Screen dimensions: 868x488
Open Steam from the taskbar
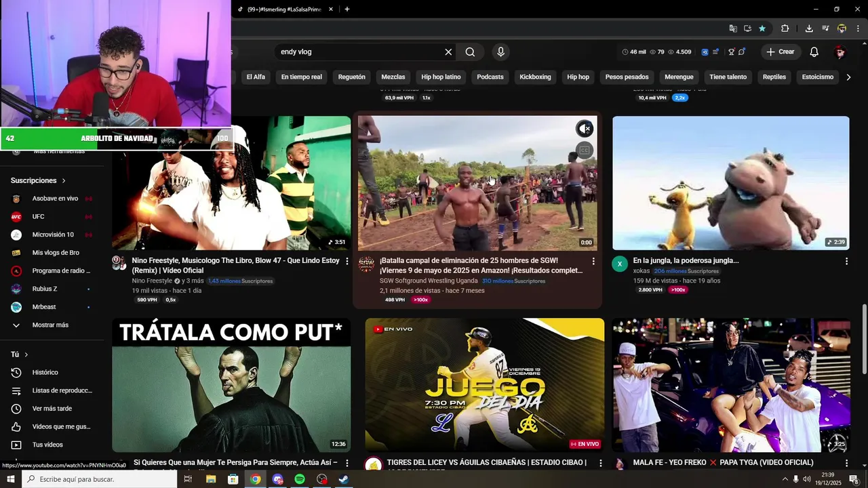pyautogui.click(x=344, y=479)
